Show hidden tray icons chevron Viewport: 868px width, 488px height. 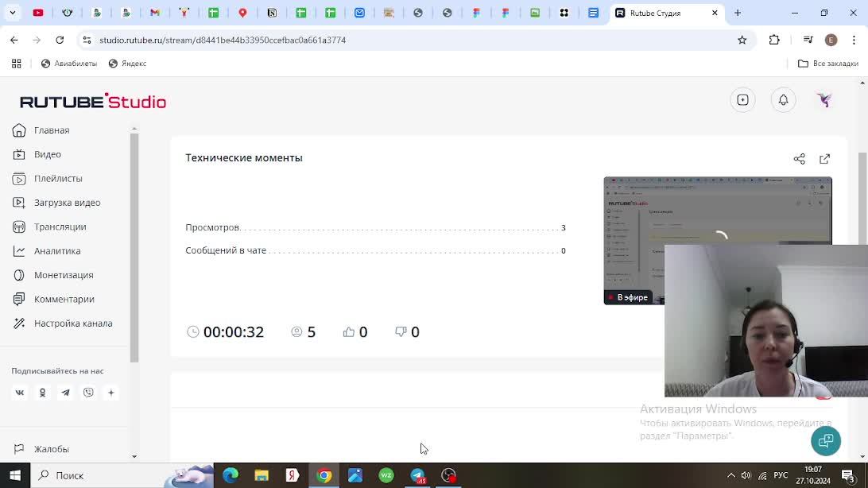point(731,475)
